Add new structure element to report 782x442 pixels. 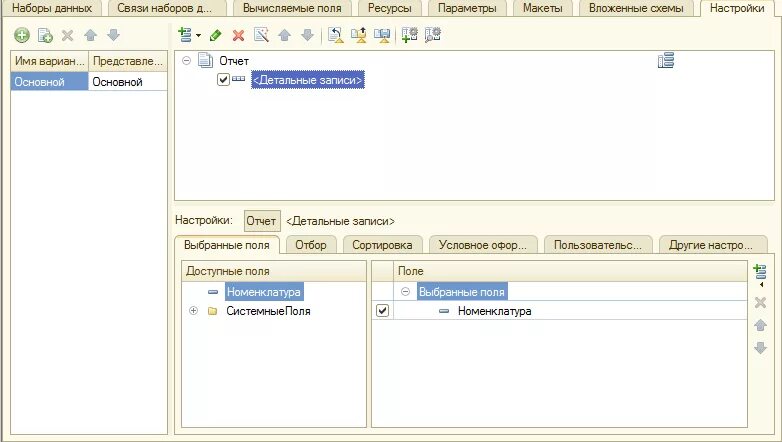click(x=185, y=34)
